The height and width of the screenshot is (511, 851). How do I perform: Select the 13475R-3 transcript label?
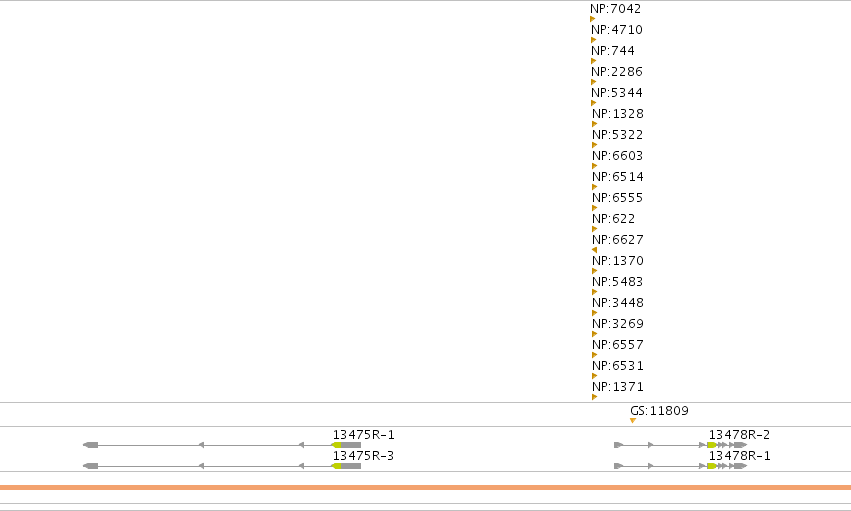pos(364,456)
